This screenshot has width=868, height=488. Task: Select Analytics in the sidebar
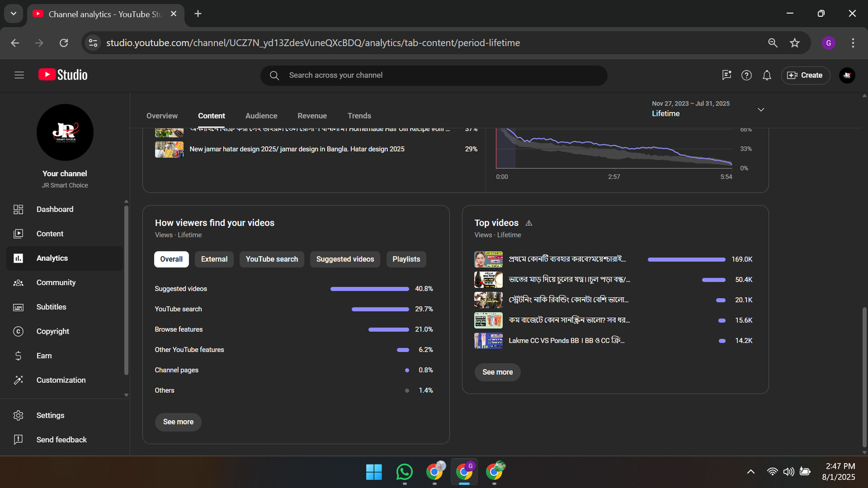[x=65, y=258]
